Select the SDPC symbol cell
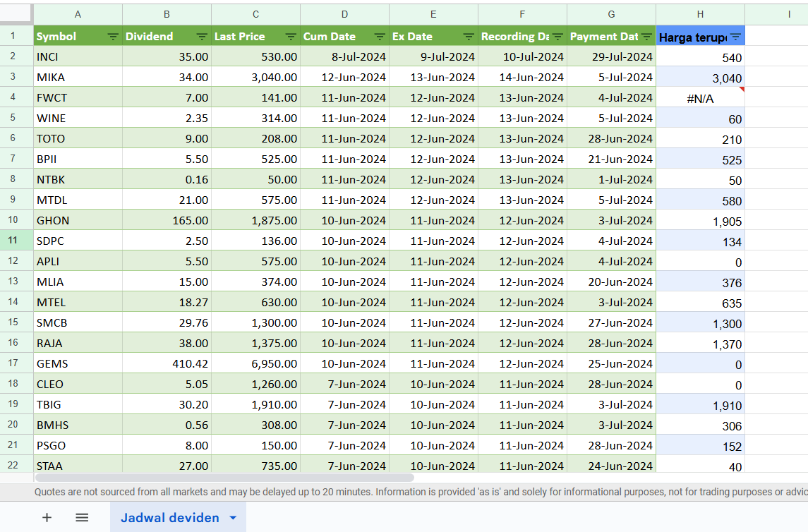The width and height of the screenshot is (808, 532). (x=78, y=241)
